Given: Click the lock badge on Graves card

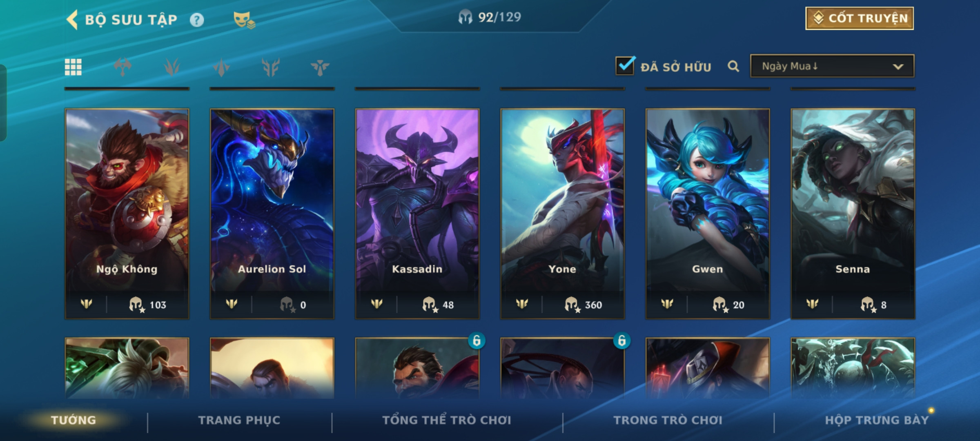Looking at the screenshot, I should pyautogui.click(x=476, y=340).
